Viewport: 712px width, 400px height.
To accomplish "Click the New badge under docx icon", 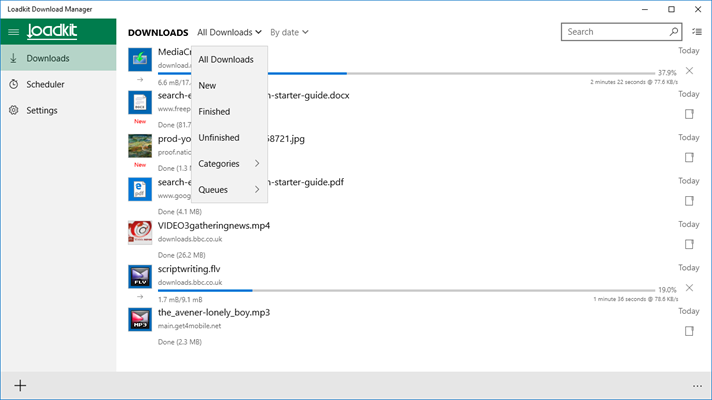I will (140, 121).
